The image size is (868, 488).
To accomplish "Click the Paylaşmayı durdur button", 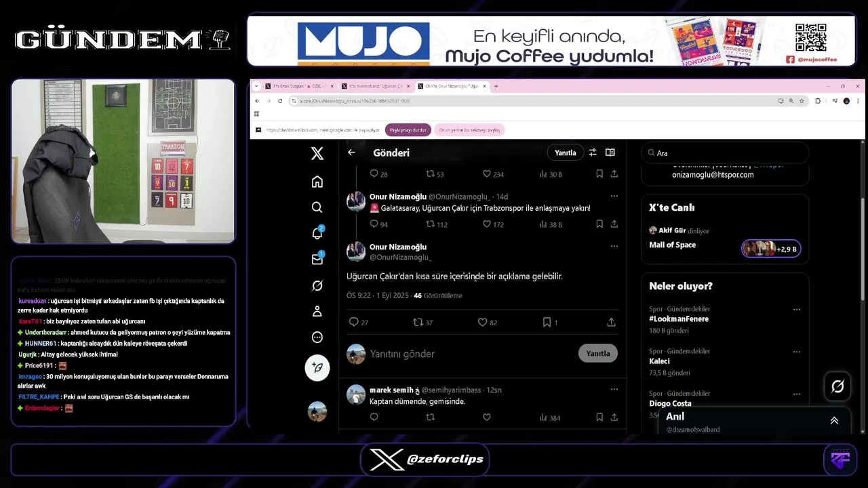I will (408, 129).
